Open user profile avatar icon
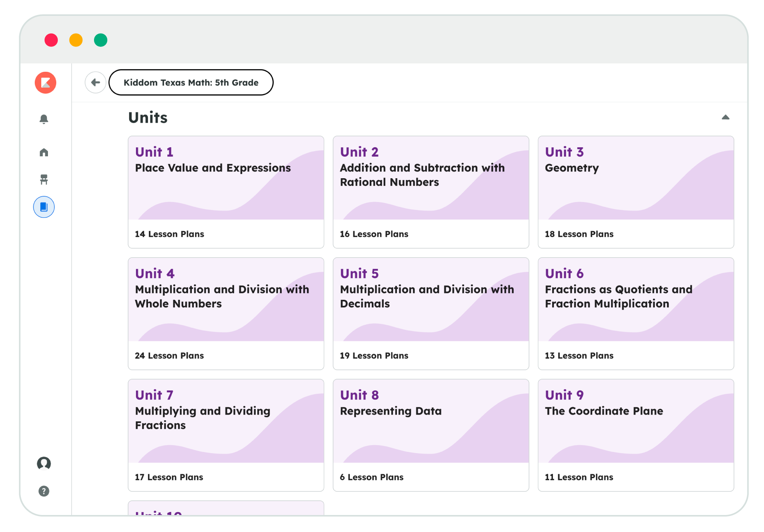This screenshot has width=764, height=532. [x=44, y=463]
